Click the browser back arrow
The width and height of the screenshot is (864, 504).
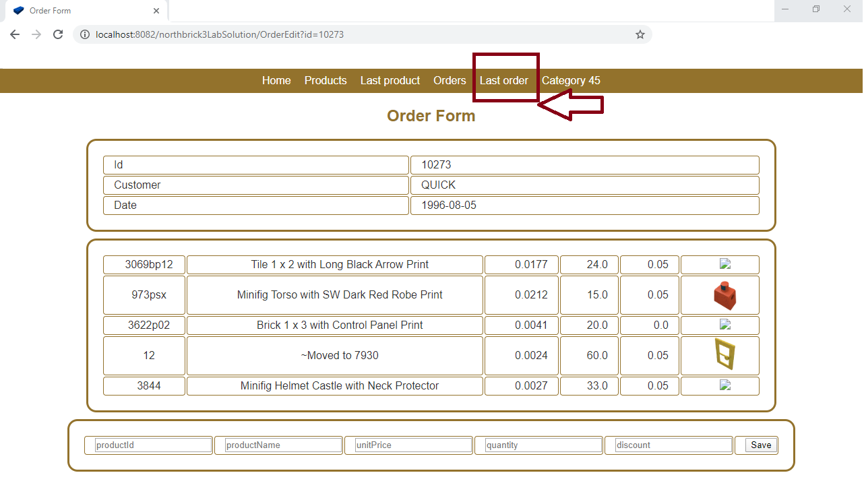pos(15,34)
